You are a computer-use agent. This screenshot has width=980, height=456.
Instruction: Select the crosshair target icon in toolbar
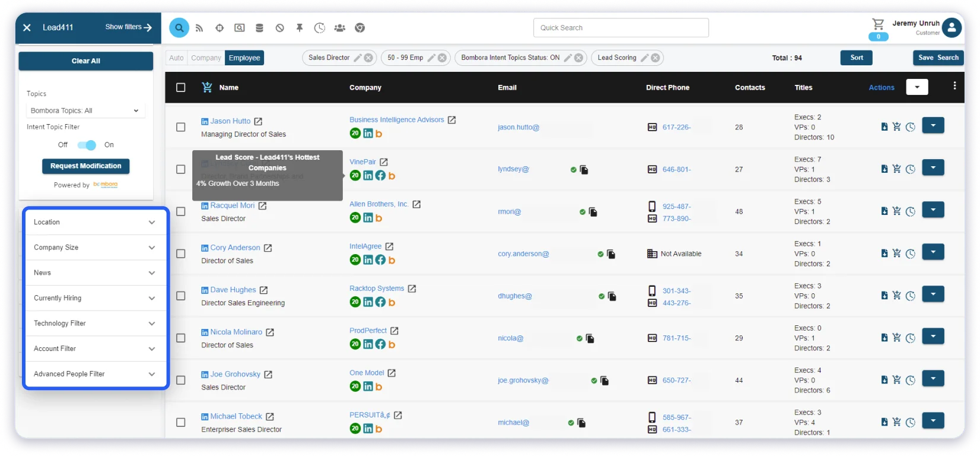[x=219, y=28]
